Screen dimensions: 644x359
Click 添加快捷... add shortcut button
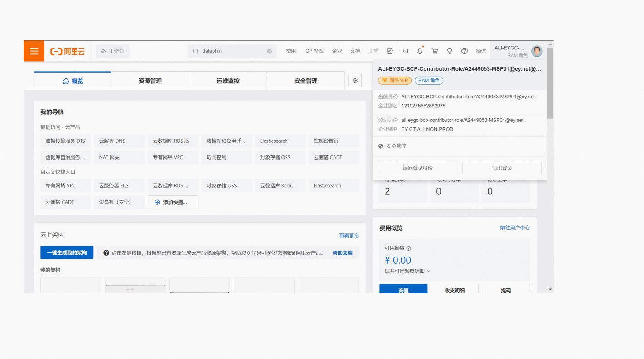tap(173, 202)
